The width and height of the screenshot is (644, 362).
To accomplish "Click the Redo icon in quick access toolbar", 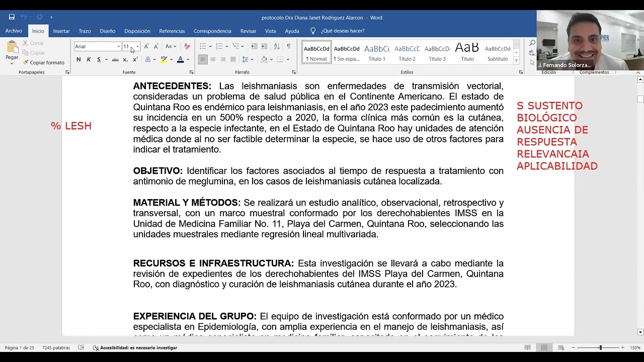I will pyautogui.click(x=39, y=17).
